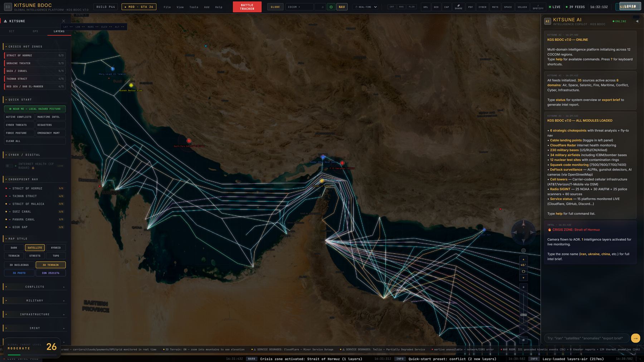Open the REAL-TIME dropdown
The height and width of the screenshot is (362, 644).
click(366, 7)
